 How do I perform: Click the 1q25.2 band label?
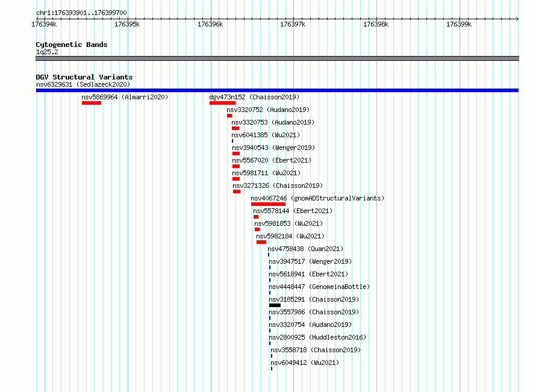point(47,52)
